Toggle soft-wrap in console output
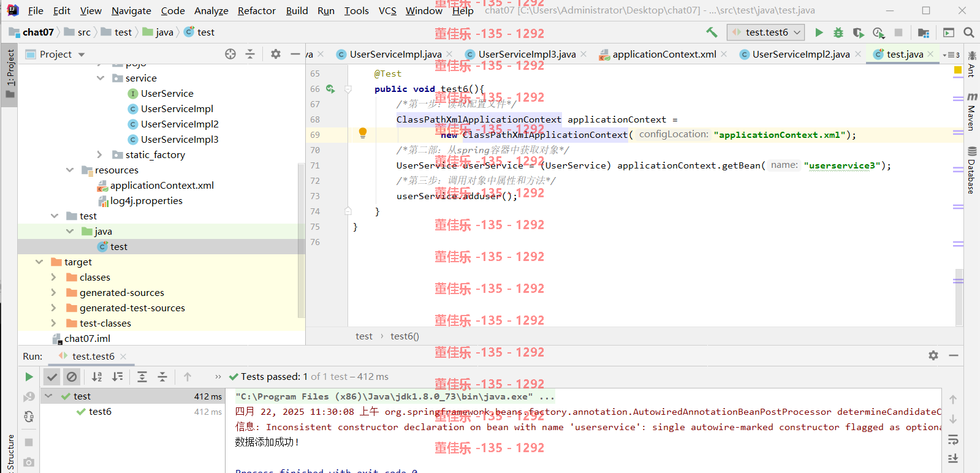Image resolution: width=980 pixels, height=473 pixels. [x=953, y=439]
